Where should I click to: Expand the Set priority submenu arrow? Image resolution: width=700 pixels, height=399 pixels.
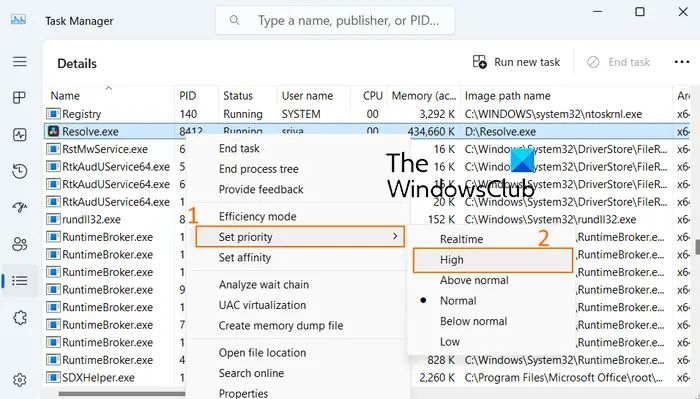coord(395,236)
